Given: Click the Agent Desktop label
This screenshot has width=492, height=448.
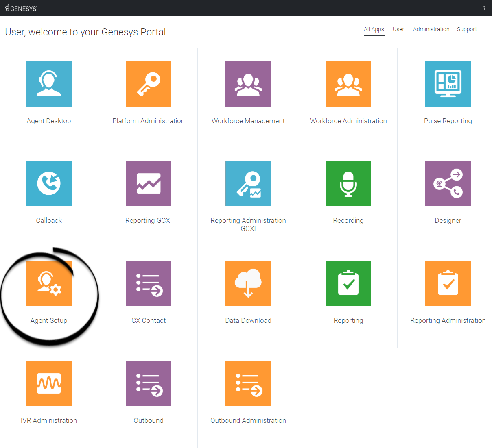Looking at the screenshot, I should pyautogui.click(x=49, y=121).
